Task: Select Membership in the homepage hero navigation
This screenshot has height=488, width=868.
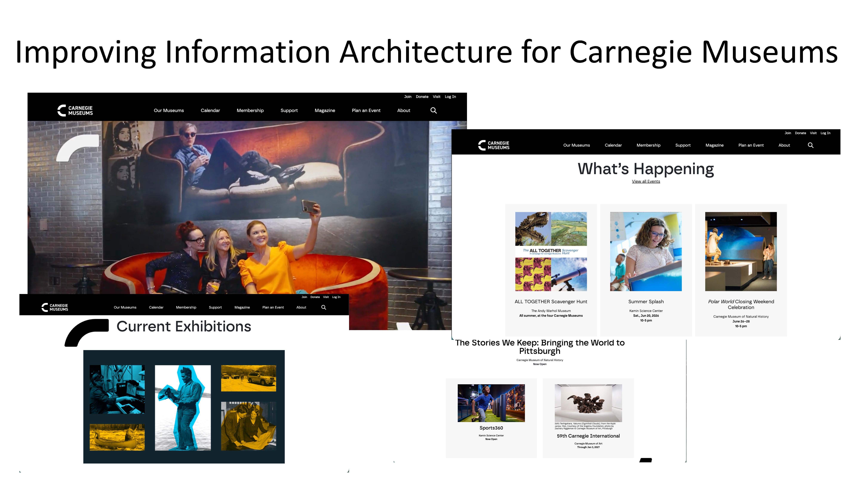Action: pyautogui.click(x=250, y=110)
